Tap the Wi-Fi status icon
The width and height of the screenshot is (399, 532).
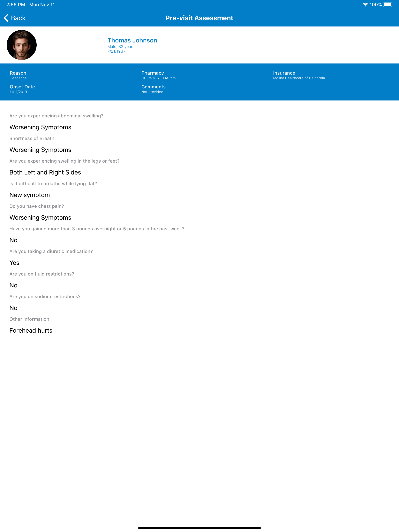coord(365,4)
